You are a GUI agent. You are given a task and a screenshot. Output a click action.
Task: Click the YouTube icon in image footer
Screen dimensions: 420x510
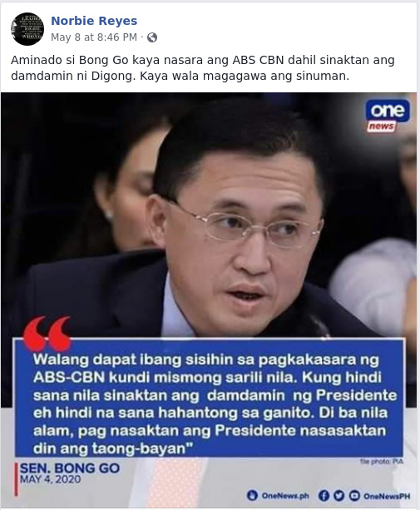(354, 496)
